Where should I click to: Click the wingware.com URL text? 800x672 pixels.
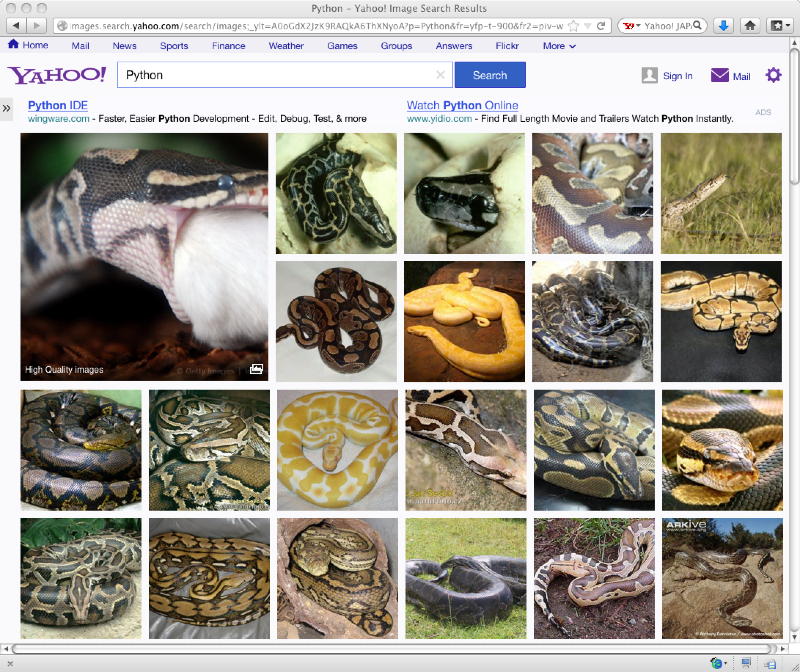pyautogui.click(x=59, y=118)
